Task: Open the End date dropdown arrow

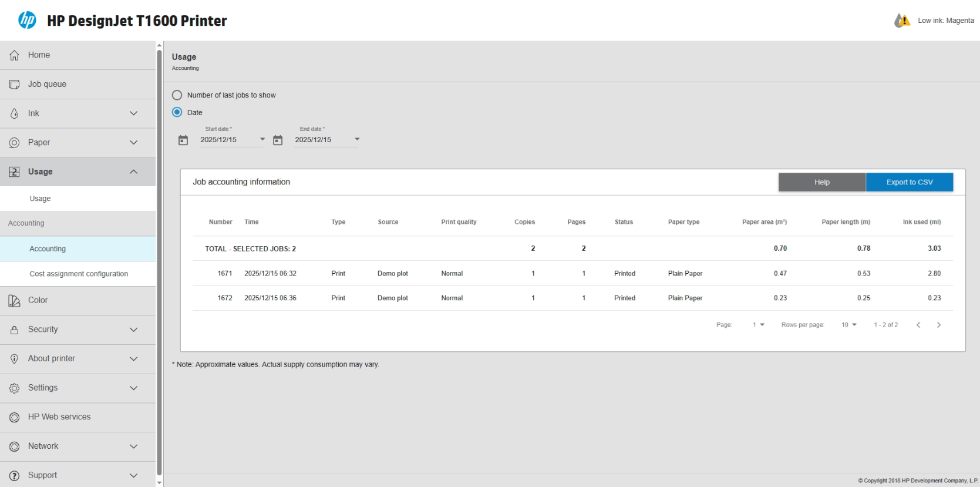Action: 357,139
